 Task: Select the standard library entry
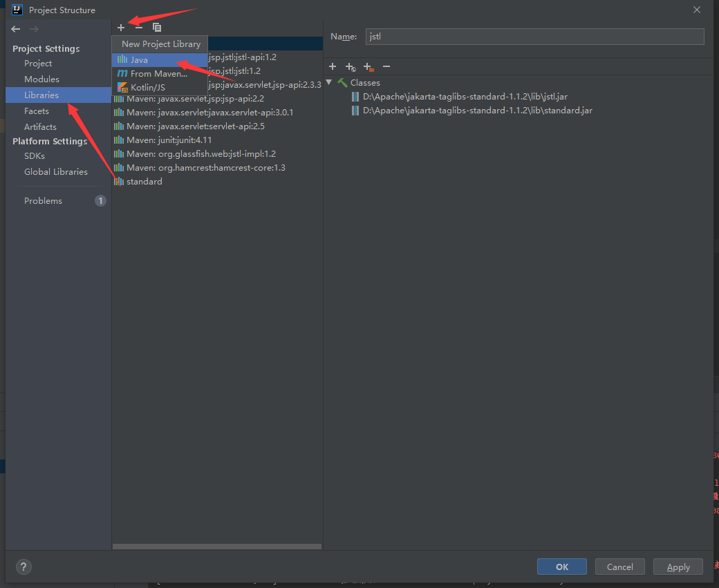point(217,182)
